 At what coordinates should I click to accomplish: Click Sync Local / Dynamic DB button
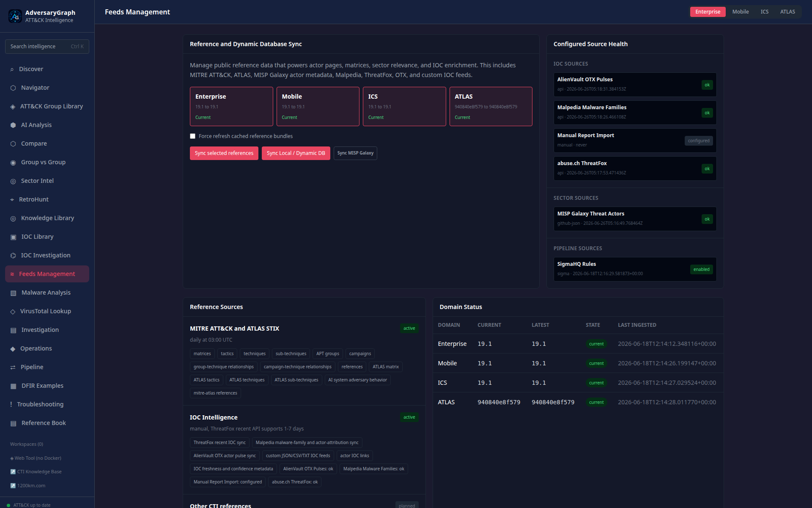[296, 153]
